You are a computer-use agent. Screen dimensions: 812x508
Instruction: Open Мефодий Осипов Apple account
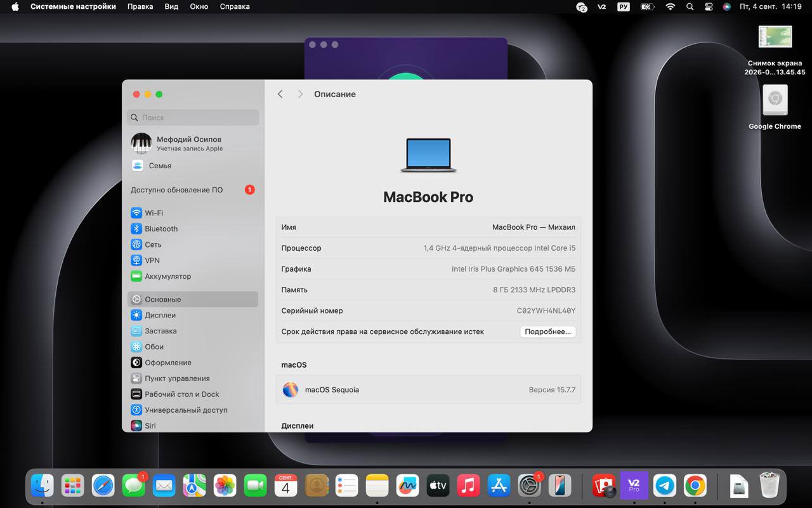[x=193, y=144]
